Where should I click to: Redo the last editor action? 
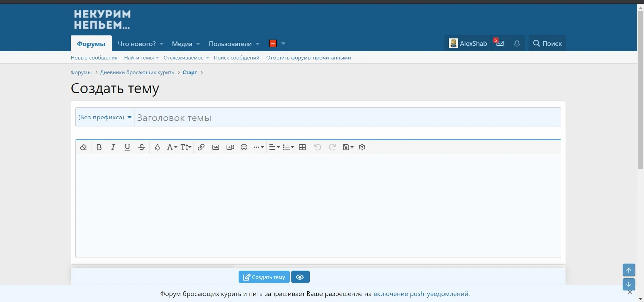coord(332,147)
